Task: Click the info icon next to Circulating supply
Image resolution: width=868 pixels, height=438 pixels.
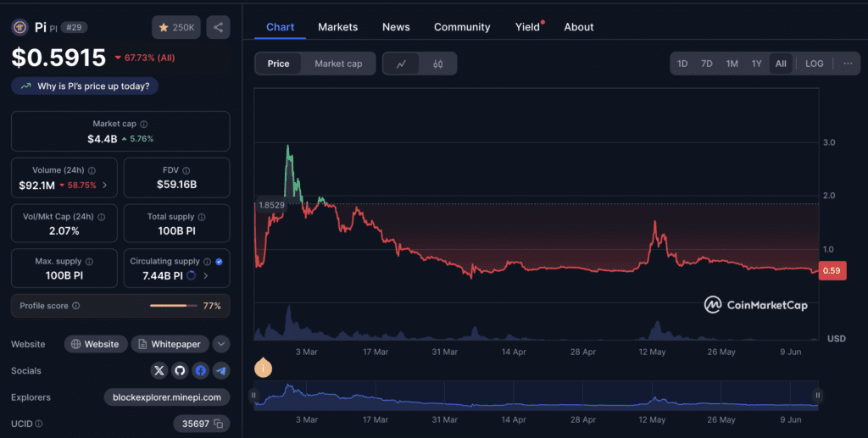Action: click(x=207, y=262)
